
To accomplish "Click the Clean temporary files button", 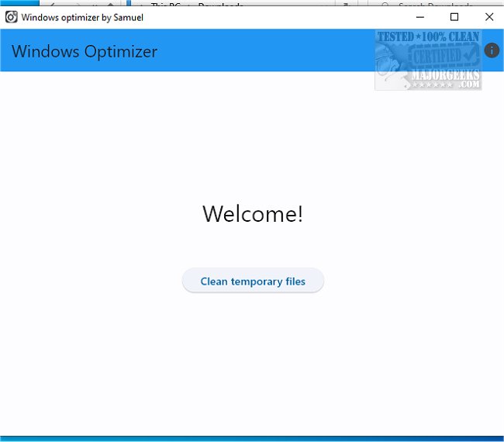I will (x=253, y=281).
